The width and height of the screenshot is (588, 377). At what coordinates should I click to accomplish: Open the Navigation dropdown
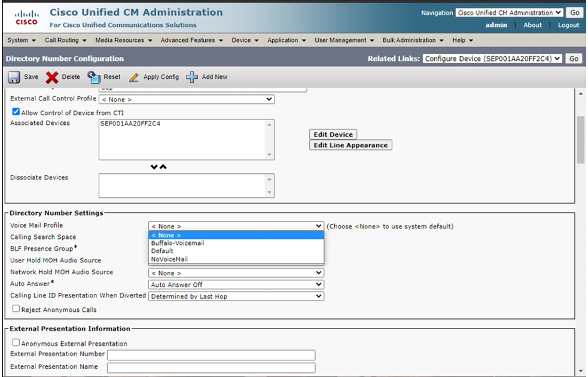point(509,13)
